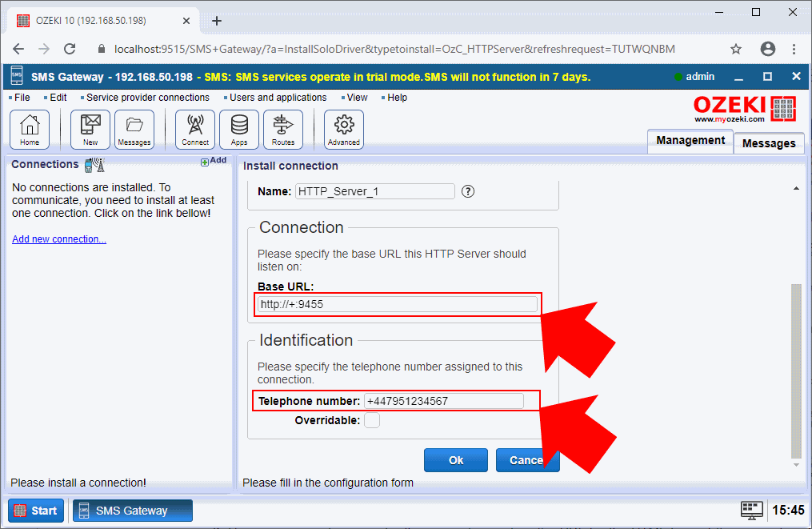Switch to the Messages tab
This screenshot has width=812, height=529.
point(769,143)
